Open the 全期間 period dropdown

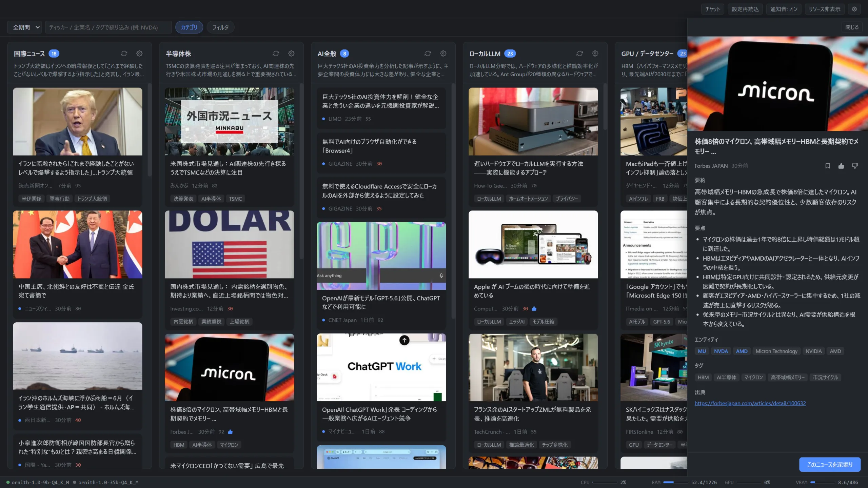24,27
